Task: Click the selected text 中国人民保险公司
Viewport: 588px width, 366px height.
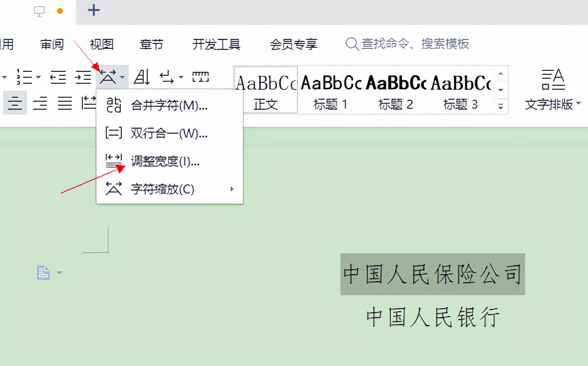Action: point(432,274)
